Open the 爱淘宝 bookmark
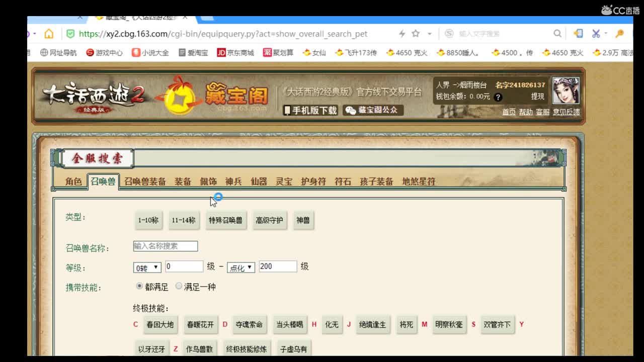The width and height of the screenshot is (644, 362). 193,52
